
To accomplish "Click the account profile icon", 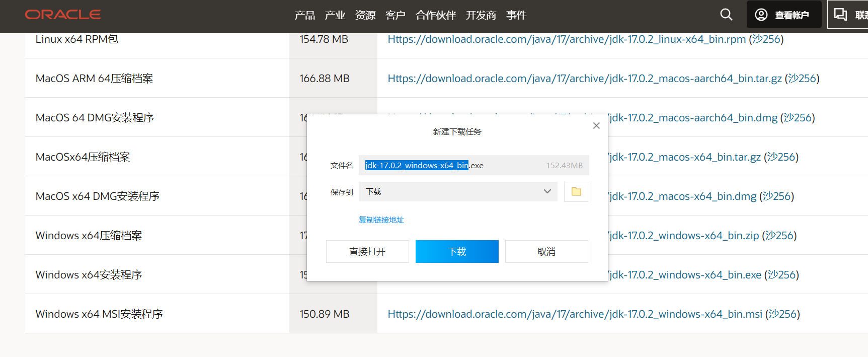I will 761,15.
